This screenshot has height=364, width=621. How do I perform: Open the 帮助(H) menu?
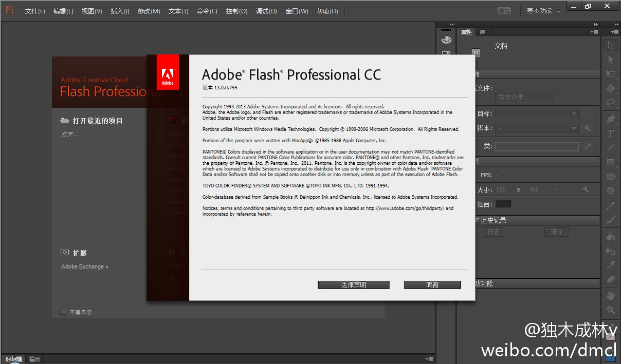pyautogui.click(x=327, y=11)
